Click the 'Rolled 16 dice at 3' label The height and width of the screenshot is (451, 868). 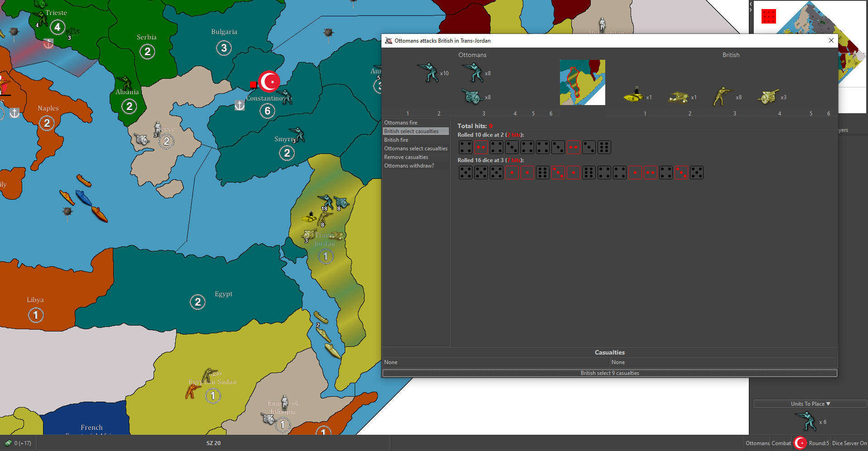[490, 160]
